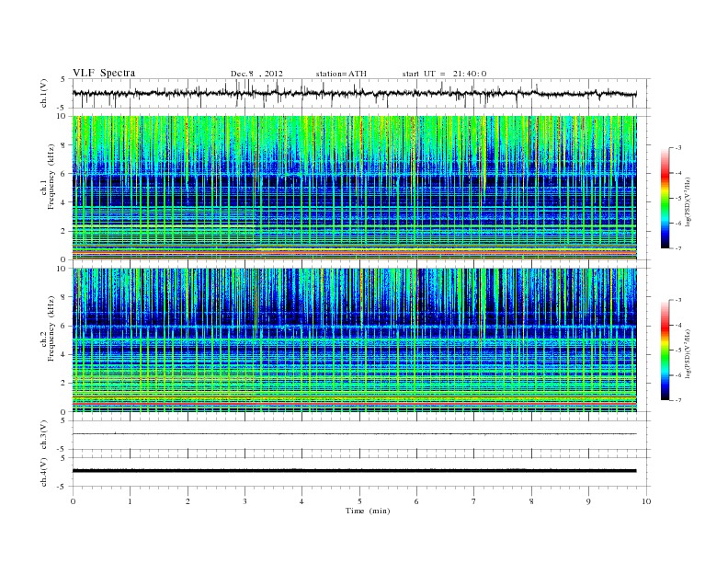Click the "10" tick on the time axis
Screen dimensions: 728x563
(646, 501)
